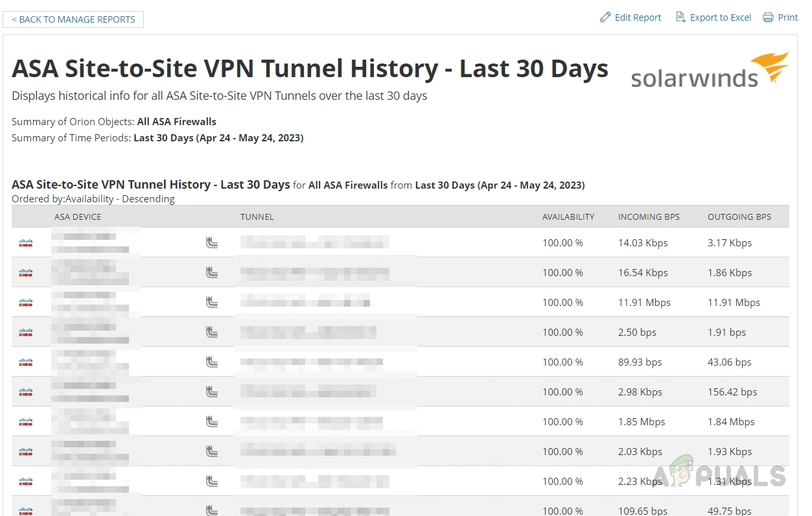Click Cisco device icon in 11.91 Mbps row

click(26, 303)
